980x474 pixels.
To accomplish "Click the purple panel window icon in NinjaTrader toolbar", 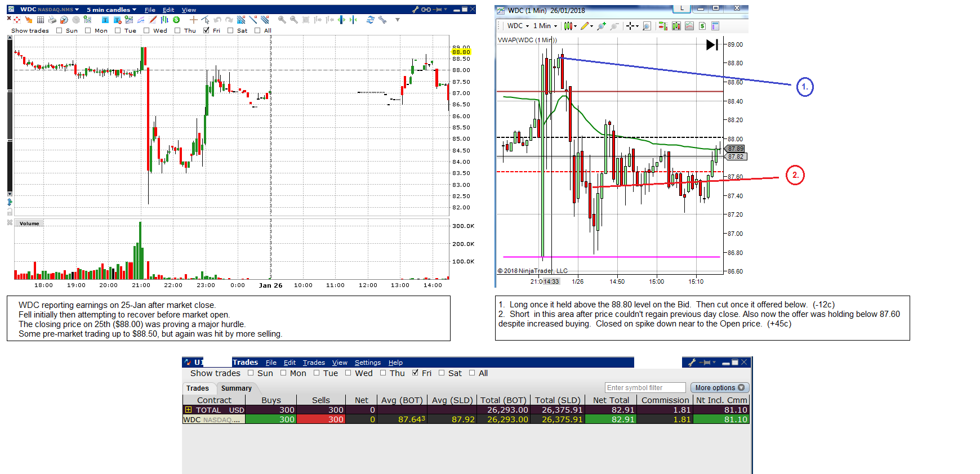I will point(715,26).
